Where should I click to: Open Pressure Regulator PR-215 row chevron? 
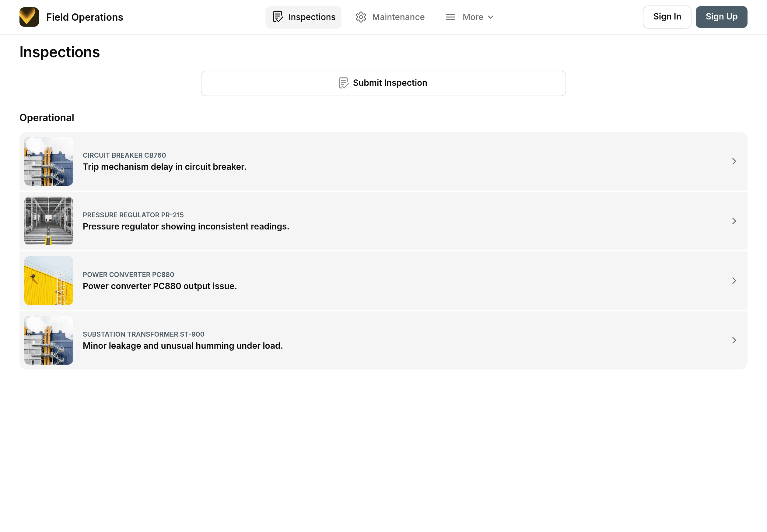[x=734, y=221]
